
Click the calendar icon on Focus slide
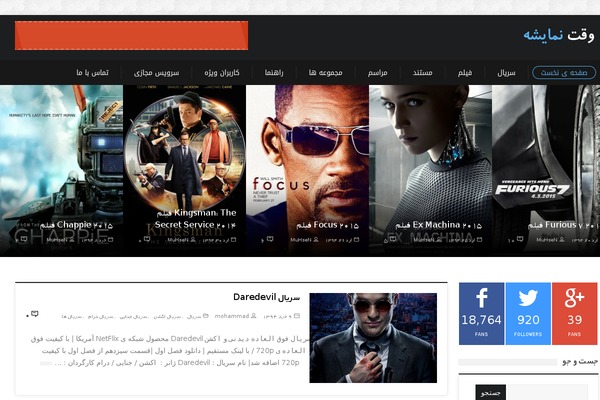356,240
